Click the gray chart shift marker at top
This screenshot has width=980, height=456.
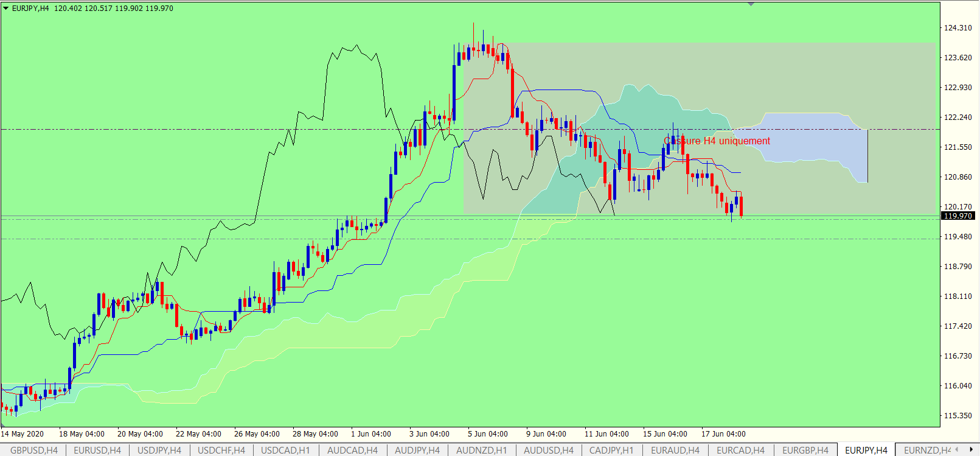click(x=751, y=4)
